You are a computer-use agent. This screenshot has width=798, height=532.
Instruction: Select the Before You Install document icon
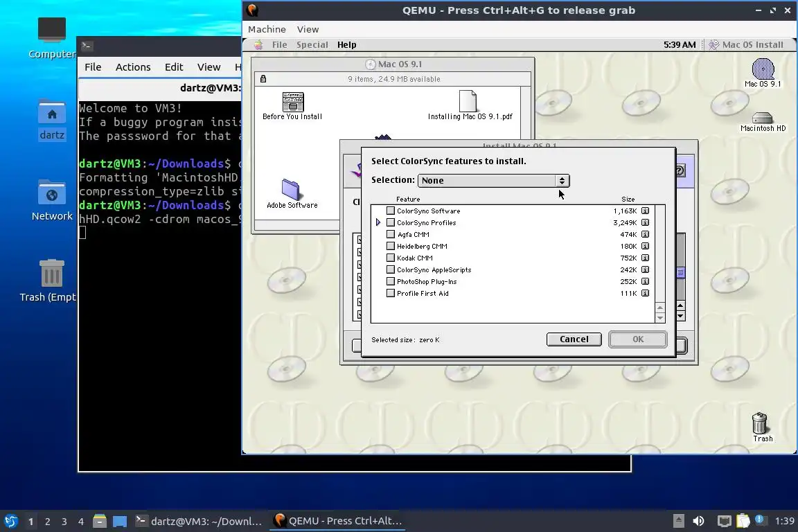[292, 102]
